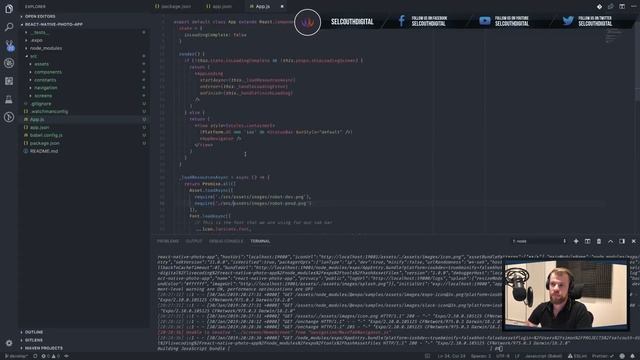The height and width of the screenshot is (360, 640).
Task: Click the errors and warnings count in the status bar
Action: 51,356
